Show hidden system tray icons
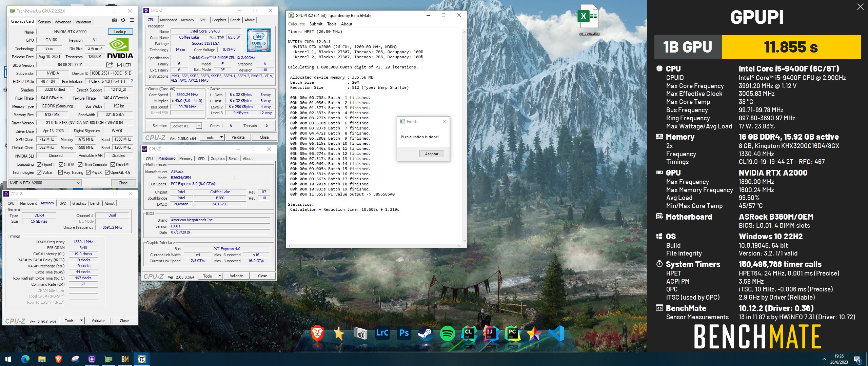This screenshot has height=366, width=868. (x=824, y=359)
